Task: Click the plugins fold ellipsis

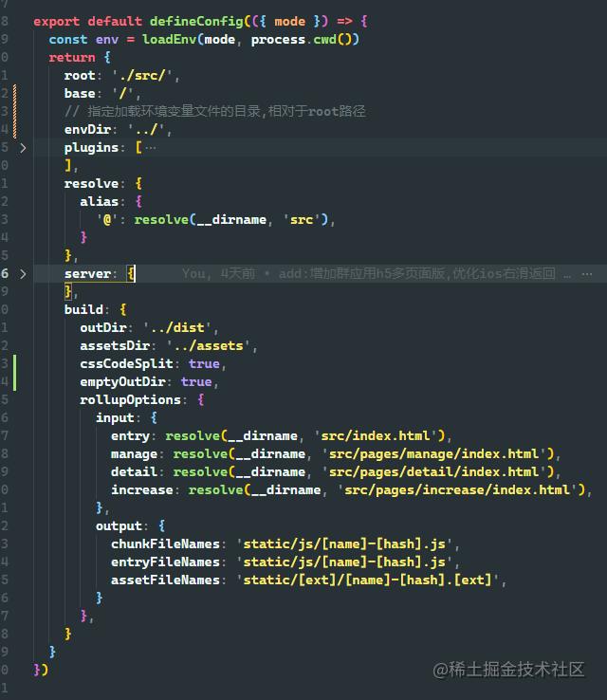Action: click(x=151, y=148)
